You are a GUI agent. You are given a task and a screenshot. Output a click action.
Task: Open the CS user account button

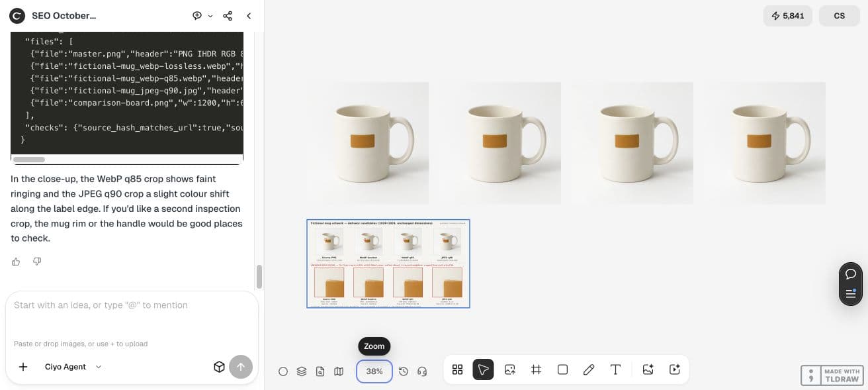[x=839, y=16]
